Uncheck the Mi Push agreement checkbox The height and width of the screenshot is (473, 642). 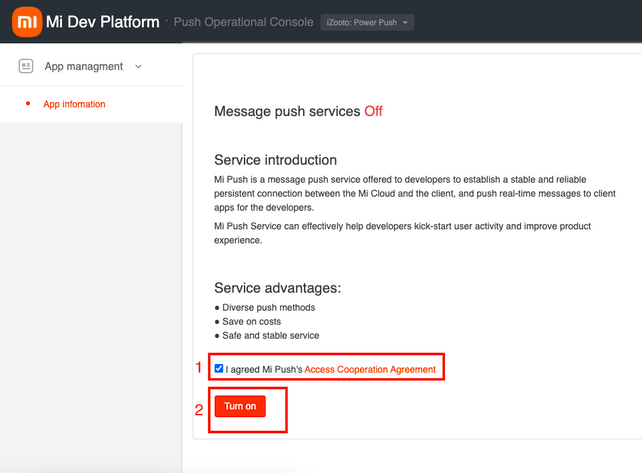pyautogui.click(x=219, y=369)
